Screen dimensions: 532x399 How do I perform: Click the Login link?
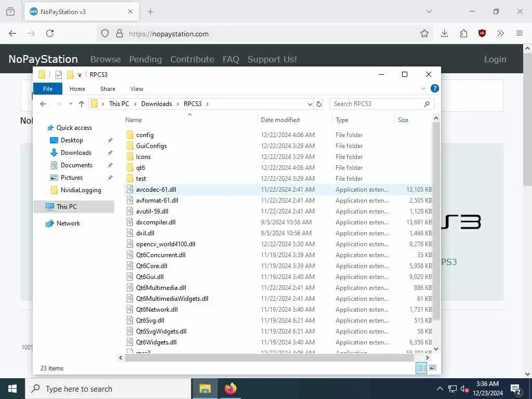point(495,59)
